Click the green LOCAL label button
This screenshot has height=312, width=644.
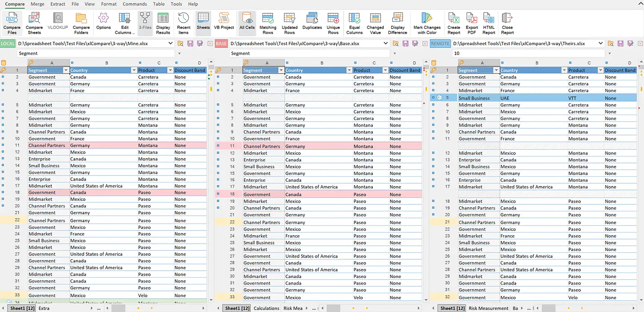[x=8, y=44]
